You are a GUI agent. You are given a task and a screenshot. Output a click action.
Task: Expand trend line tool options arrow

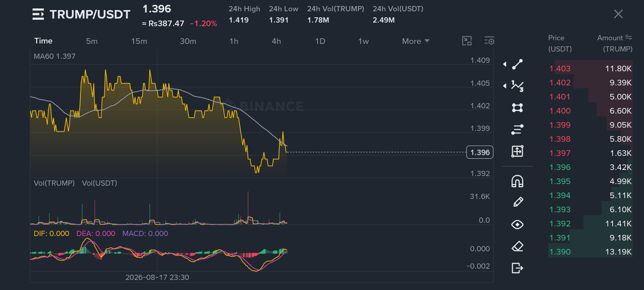click(505, 64)
